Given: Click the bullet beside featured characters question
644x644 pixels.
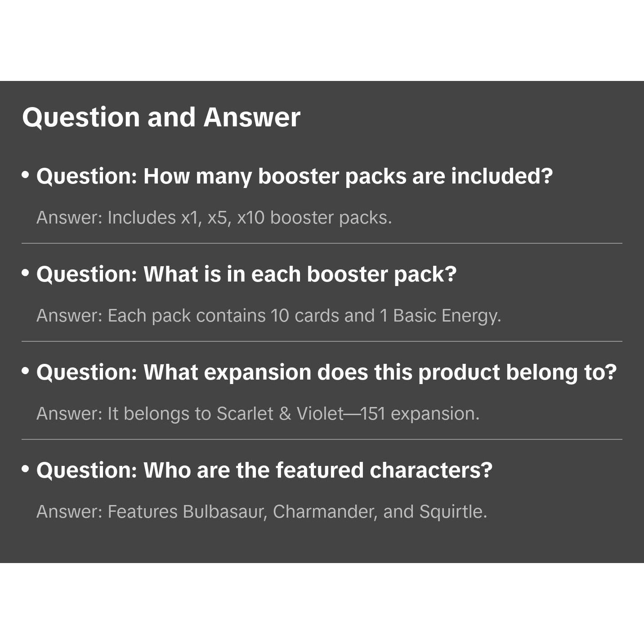Looking at the screenshot, I should [x=26, y=469].
